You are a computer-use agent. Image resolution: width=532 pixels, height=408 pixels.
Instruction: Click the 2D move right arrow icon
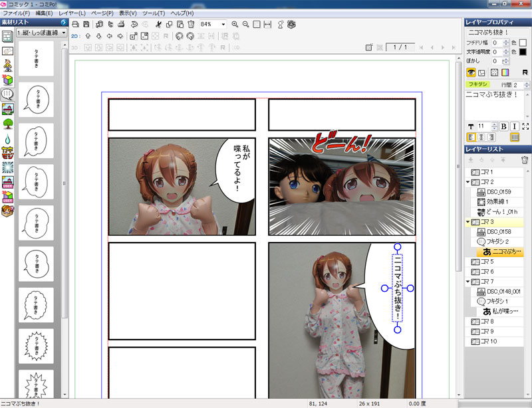point(120,36)
